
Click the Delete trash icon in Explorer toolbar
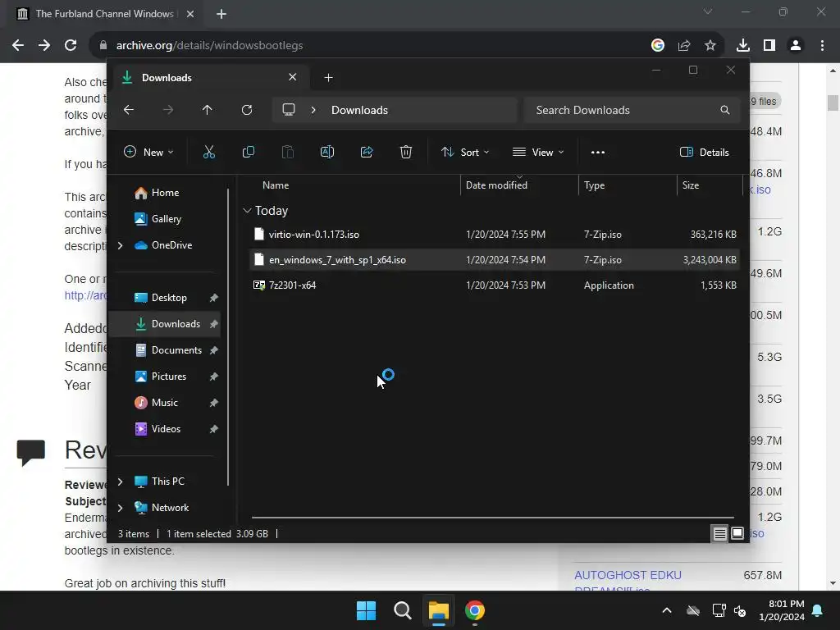point(406,152)
